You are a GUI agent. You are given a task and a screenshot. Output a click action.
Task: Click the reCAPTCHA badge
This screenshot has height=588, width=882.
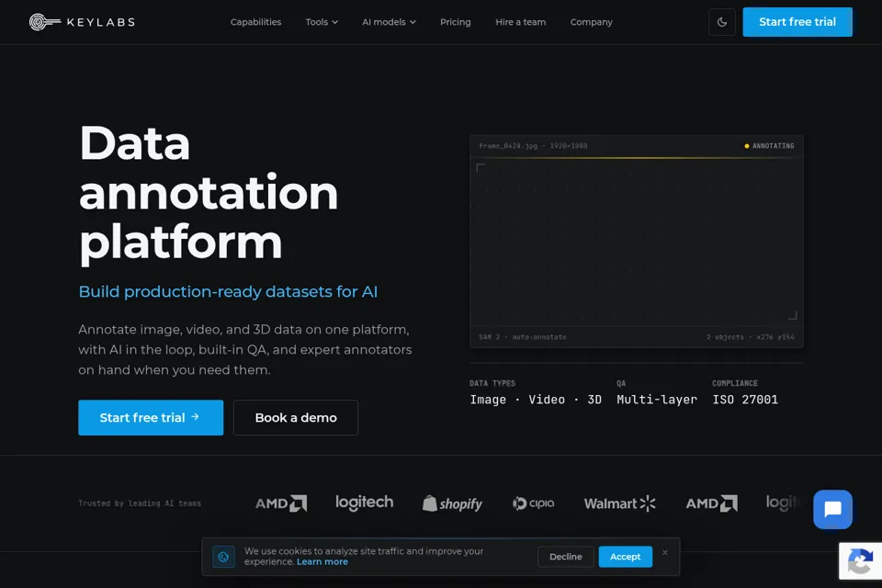[860, 561]
